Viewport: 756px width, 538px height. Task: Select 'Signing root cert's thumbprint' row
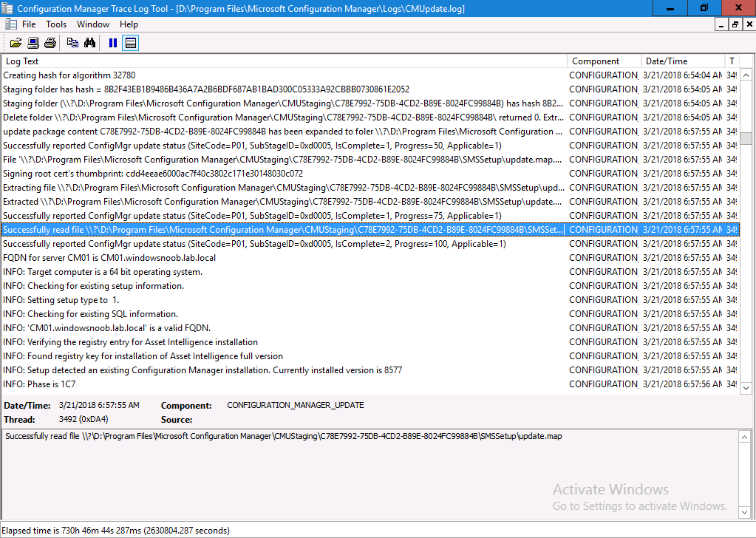coord(370,174)
